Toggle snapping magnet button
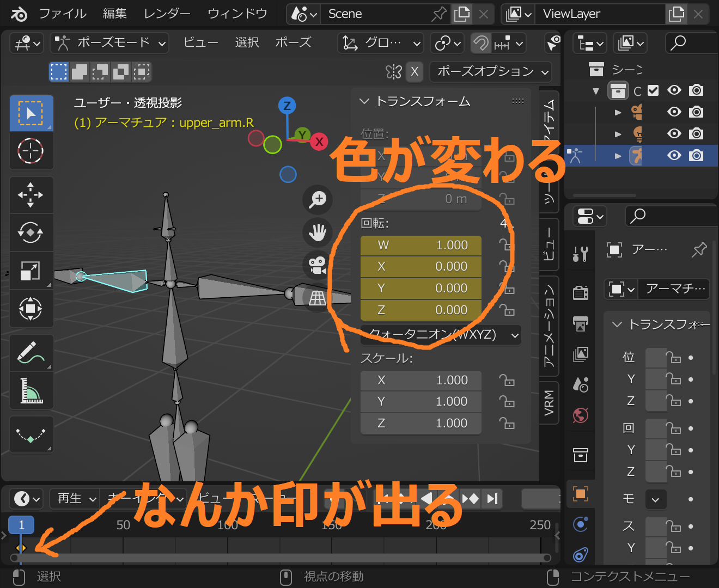This screenshot has width=719, height=588. (481, 43)
